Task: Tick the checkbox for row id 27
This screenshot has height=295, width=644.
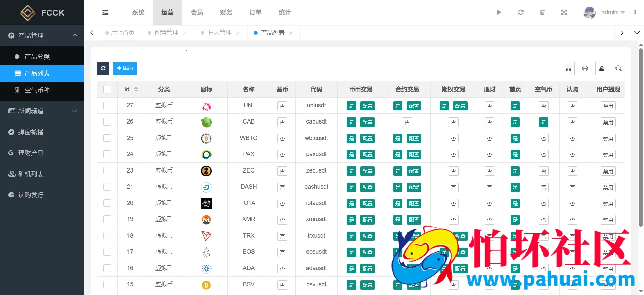Action: [x=107, y=105]
